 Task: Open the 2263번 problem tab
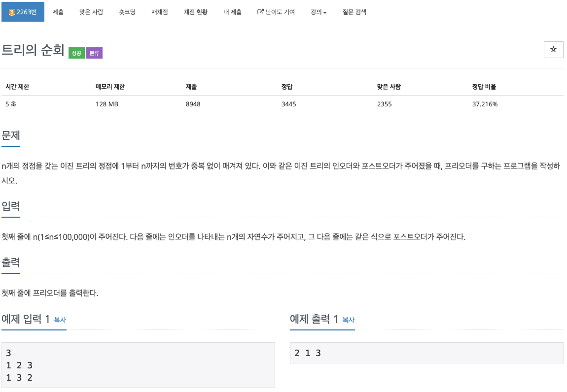point(23,12)
